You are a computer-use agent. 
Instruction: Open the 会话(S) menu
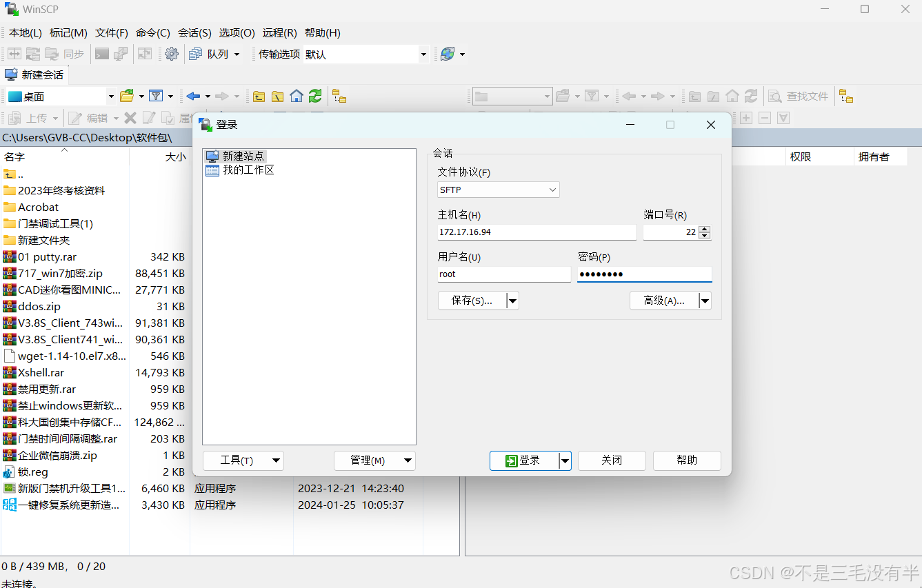pos(194,32)
